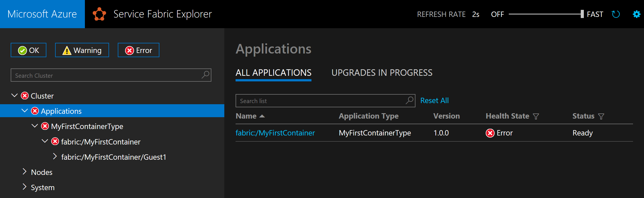Viewport: 644px width, 198px height.
Task: Open settings via the gear icon
Action: (x=636, y=14)
